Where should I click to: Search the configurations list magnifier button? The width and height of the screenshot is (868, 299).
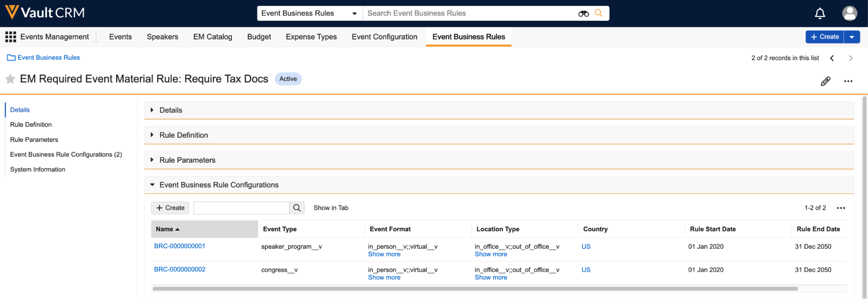pos(297,208)
